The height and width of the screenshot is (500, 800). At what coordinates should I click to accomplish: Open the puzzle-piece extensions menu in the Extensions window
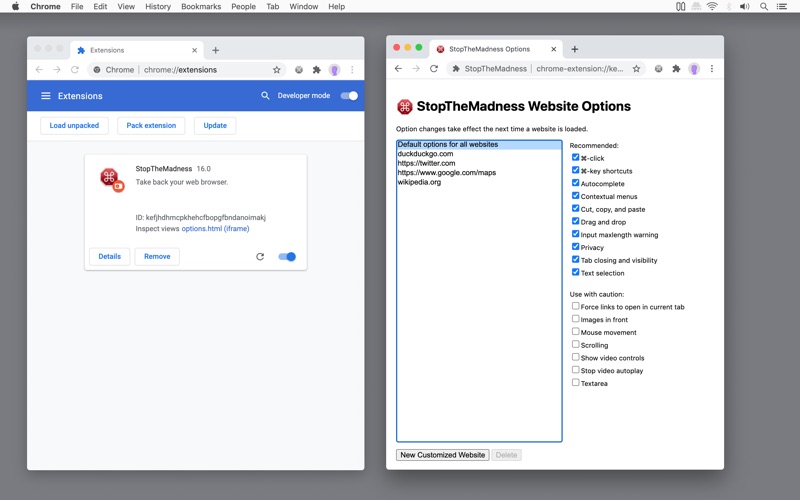[316, 70]
